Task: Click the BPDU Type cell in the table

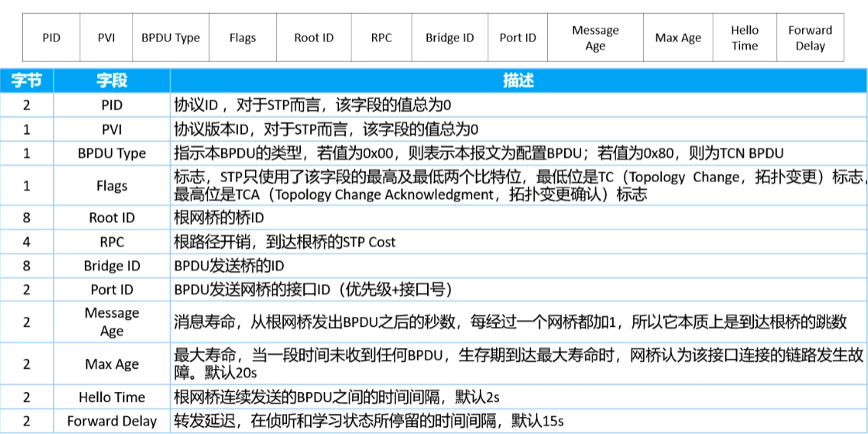Action: [112, 153]
